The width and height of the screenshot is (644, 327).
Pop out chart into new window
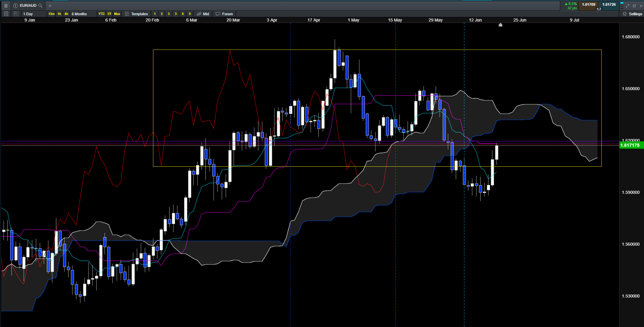point(634,6)
